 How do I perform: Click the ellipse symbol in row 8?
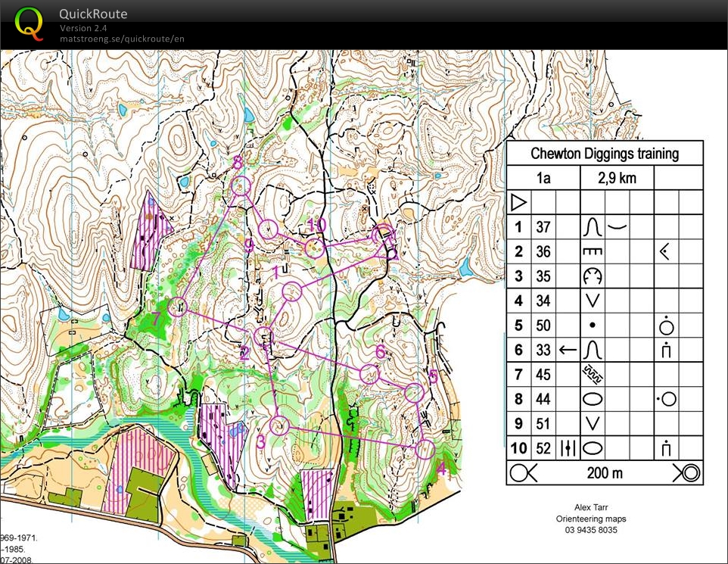pyautogui.click(x=592, y=399)
